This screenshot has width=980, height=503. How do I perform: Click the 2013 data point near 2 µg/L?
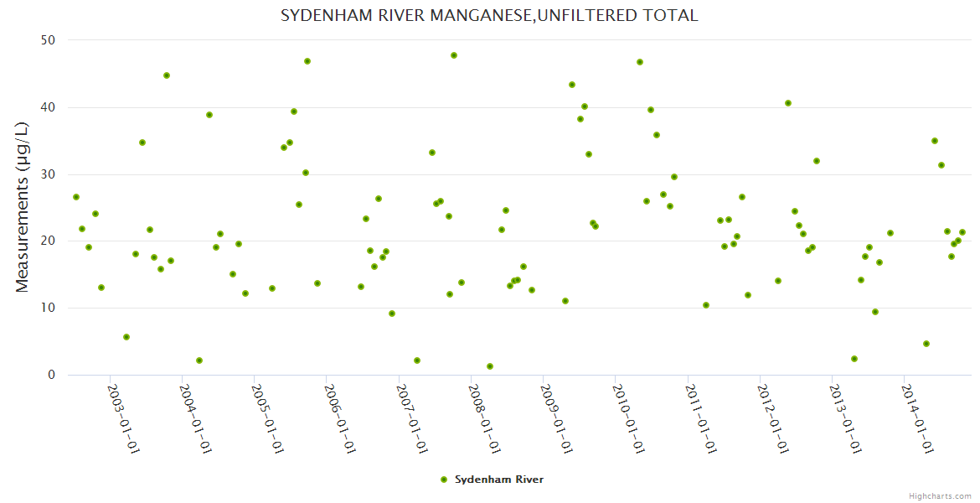pyautogui.click(x=854, y=359)
